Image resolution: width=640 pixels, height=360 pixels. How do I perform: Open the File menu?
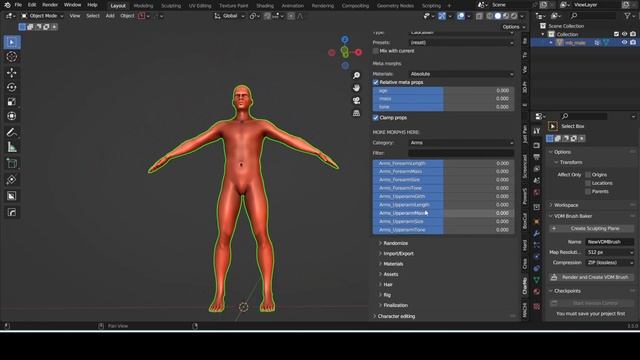tap(18, 5)
